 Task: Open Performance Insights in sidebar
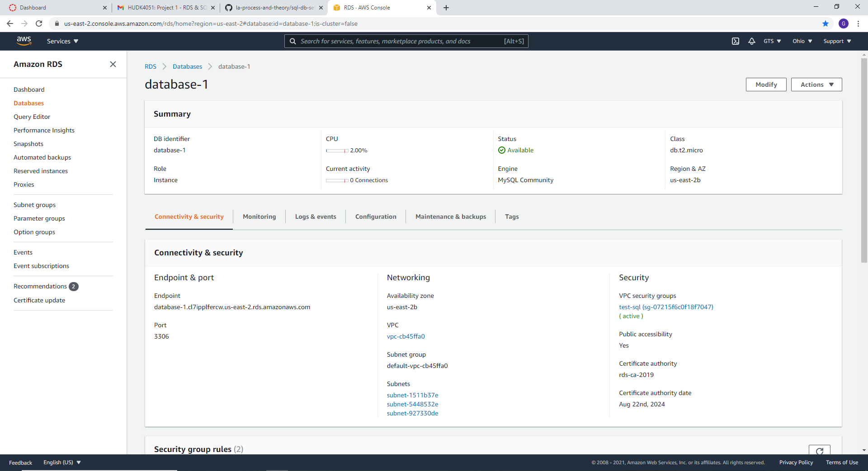tap(44, 130)
